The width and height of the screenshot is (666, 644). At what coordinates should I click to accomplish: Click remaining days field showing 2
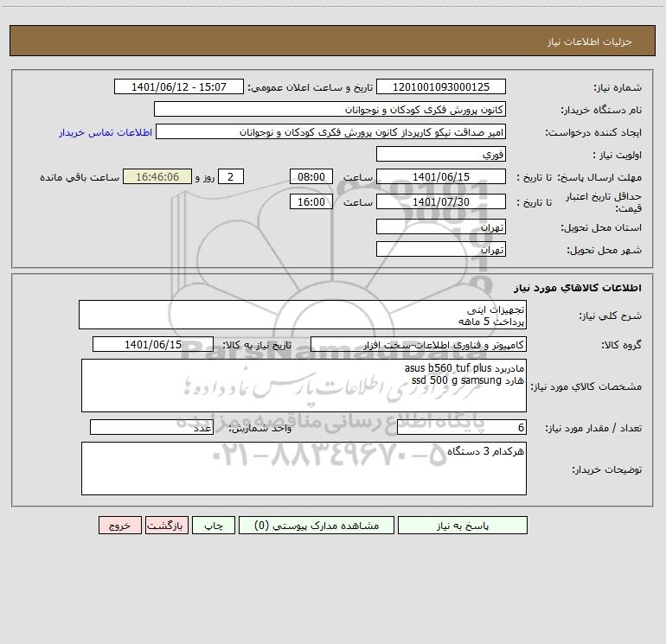[231, 176]
